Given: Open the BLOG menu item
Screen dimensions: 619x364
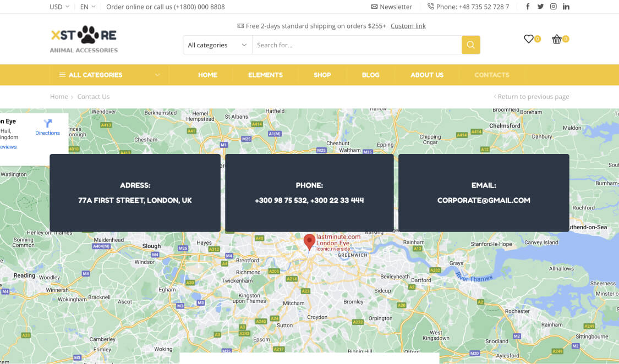Looking at the screenshot, I should tap(370, 75).
